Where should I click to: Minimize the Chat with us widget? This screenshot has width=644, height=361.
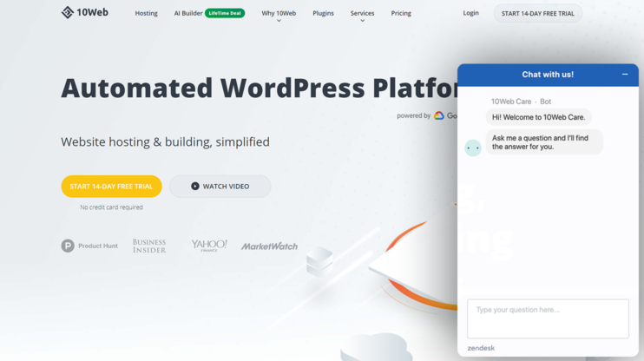(x=625, y=75)
